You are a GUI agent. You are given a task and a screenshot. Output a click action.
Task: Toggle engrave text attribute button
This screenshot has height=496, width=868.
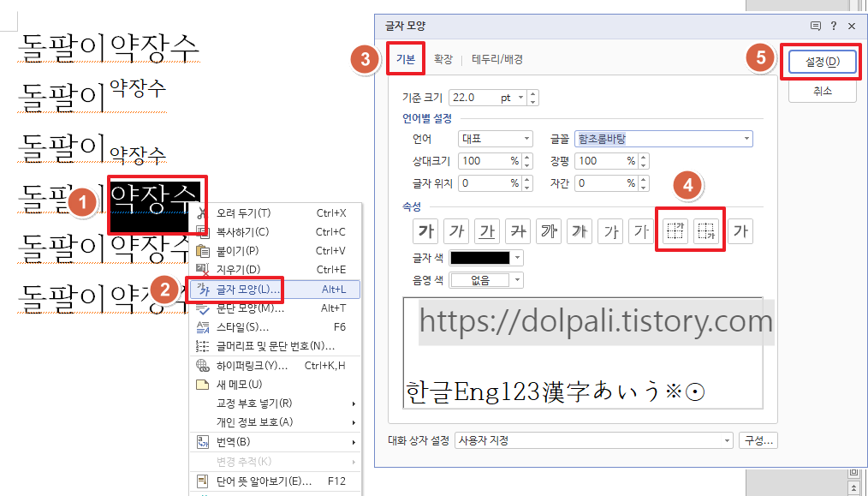pos(642,231)
